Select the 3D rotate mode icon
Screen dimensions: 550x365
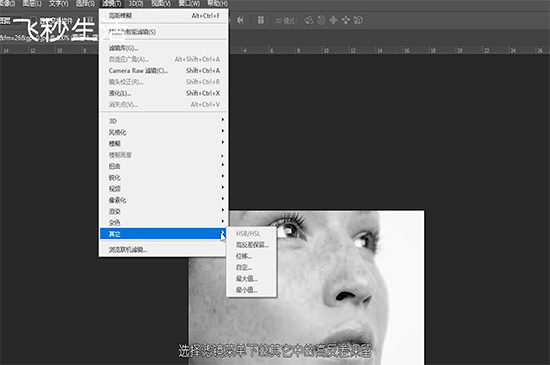pyautogui.click(x=309, y=20)
